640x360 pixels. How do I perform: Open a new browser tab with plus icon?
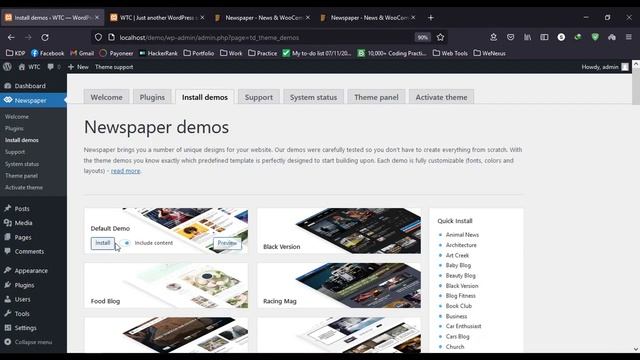coord(431,18)
